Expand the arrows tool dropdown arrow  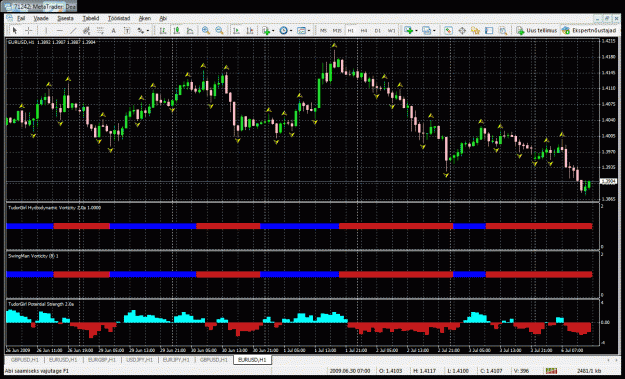(x=147, y=31)
